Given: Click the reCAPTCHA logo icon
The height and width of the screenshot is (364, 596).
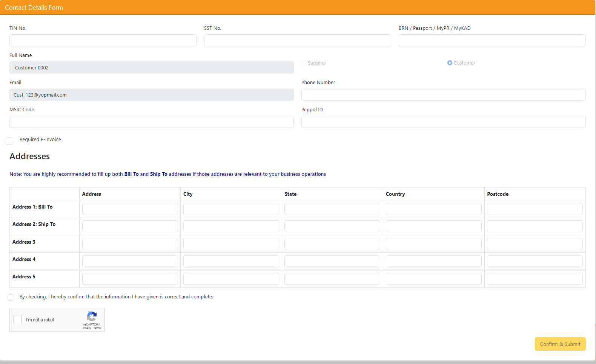Looking at the screenshot, I should (92, 316).
